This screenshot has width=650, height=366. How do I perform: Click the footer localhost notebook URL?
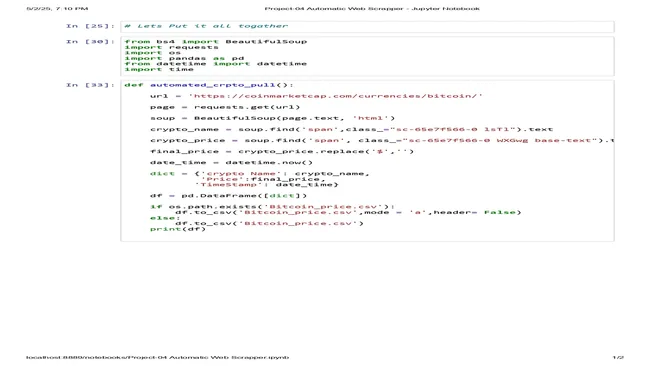tap(158, 357)
